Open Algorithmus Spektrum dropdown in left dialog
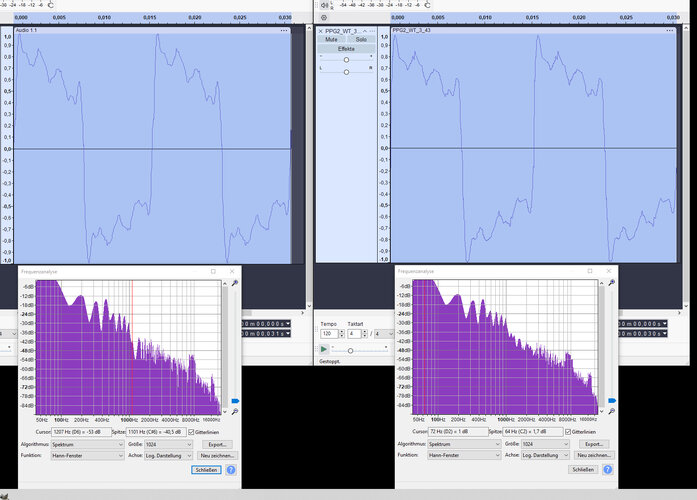This screenshot has width=697, height=500. (x=88, y=444)
